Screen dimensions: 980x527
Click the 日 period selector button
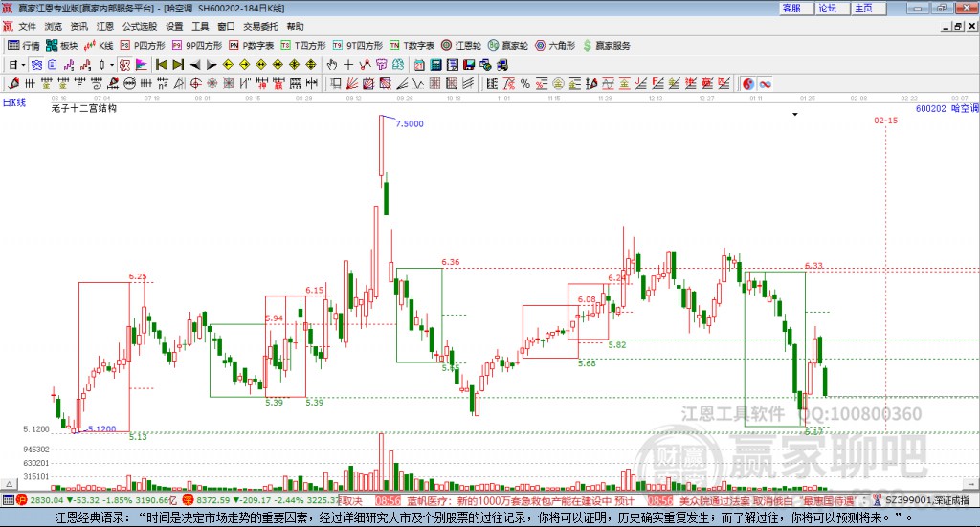(13, 65)
